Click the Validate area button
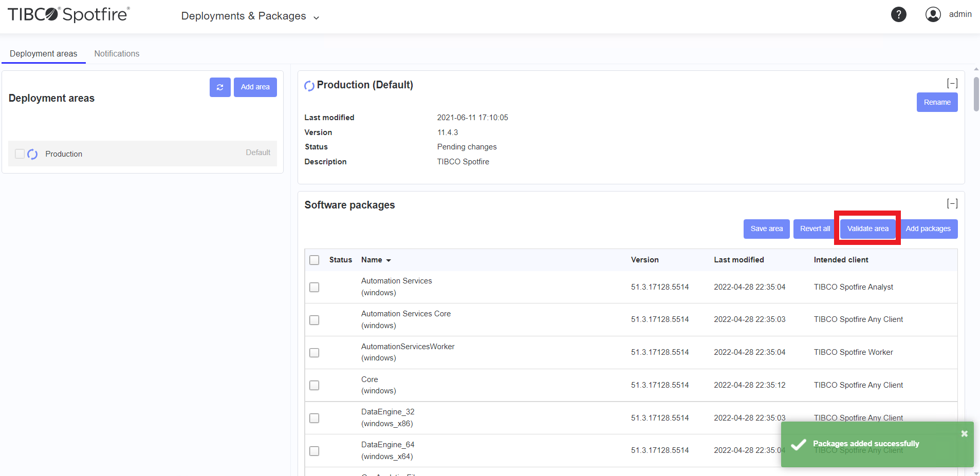The width and height of the screenshot is (980, 476). [867, 229]
